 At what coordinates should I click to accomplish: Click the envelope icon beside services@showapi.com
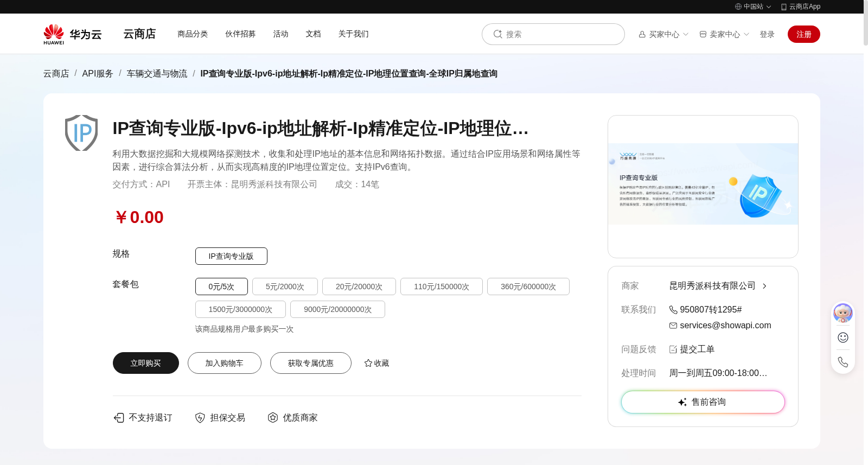(x=673, y=326)
